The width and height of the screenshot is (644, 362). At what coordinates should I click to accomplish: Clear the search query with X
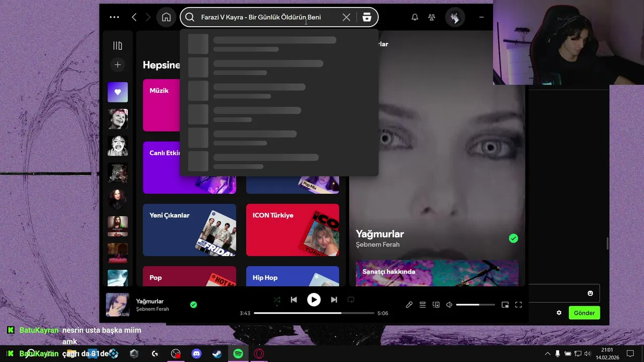tap(346, 17)
